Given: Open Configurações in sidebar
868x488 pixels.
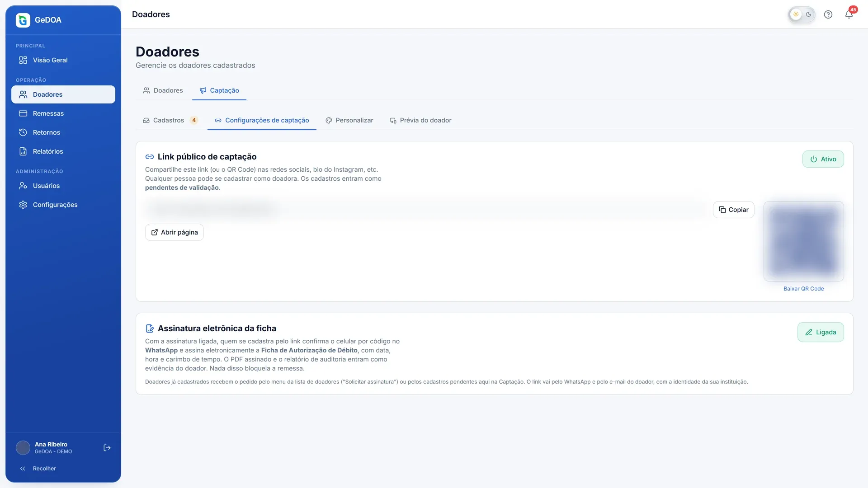Looking at the screenshot, I should click(x=63, y=205).
